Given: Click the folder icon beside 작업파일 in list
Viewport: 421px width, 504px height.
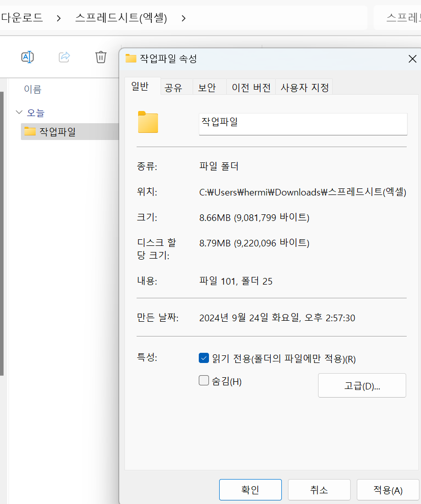Looking at the screenshot, I should click(30, 132).
